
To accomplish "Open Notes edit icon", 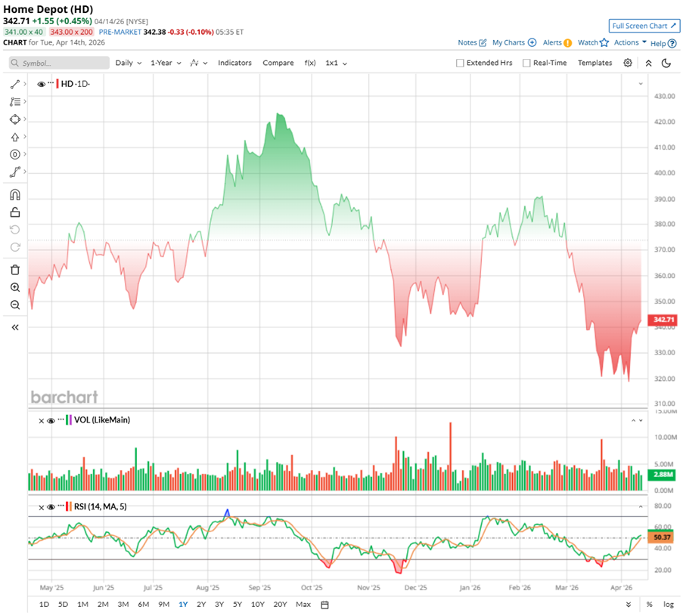I will click(483, 42).
